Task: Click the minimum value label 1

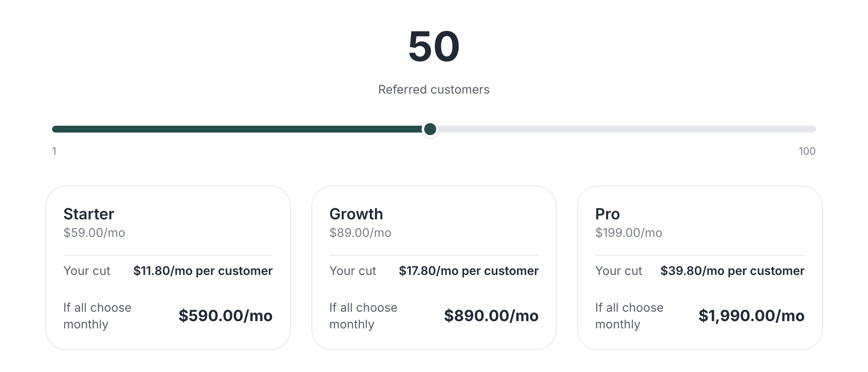Action: pos(54,151)
